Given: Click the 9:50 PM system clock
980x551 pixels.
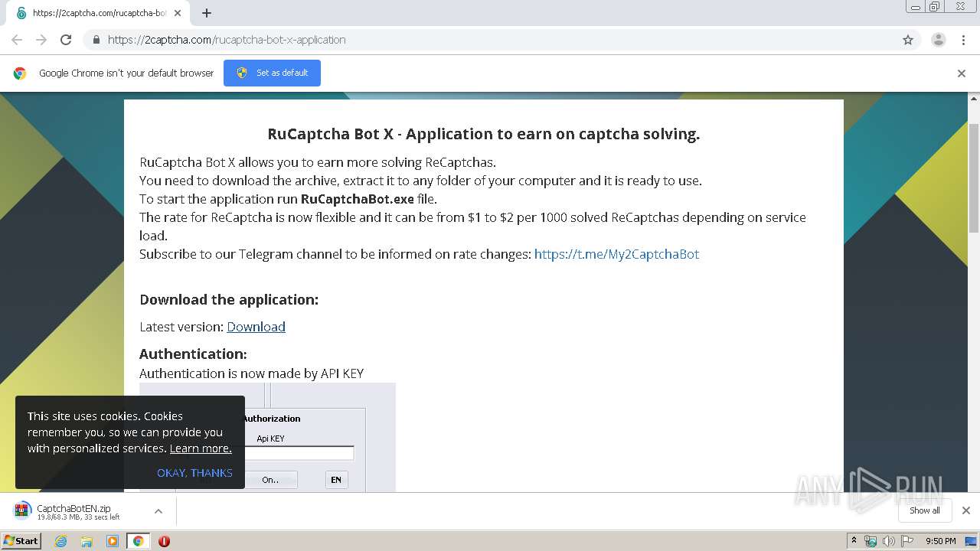Looking at the screenshot, I should [x=941, y=541].
